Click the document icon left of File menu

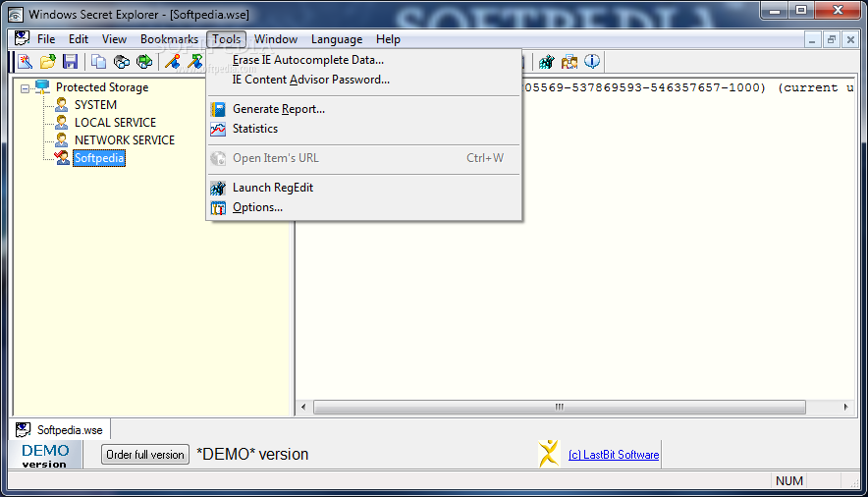pos(23,38)
